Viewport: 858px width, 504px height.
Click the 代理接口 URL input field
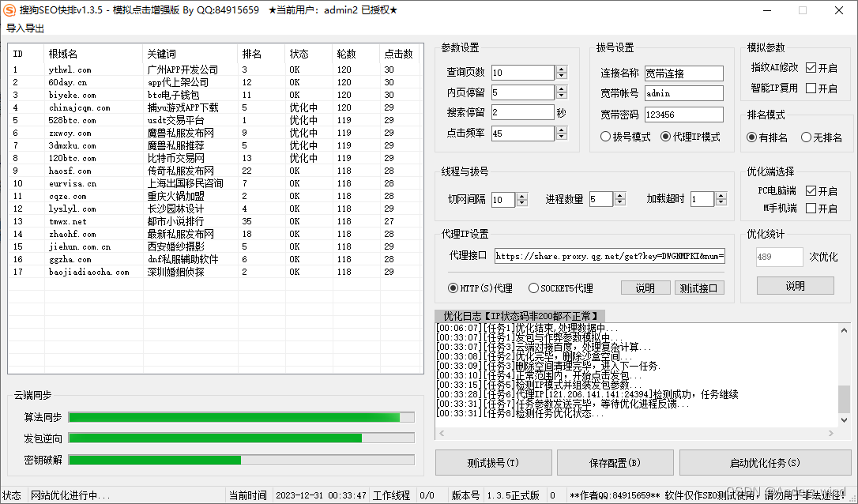point(610,257)
